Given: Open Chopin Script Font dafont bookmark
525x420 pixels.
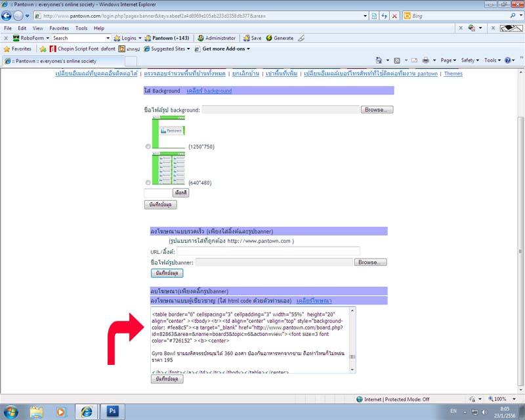Looking at the screenshot, I should (x=83, y=49).
